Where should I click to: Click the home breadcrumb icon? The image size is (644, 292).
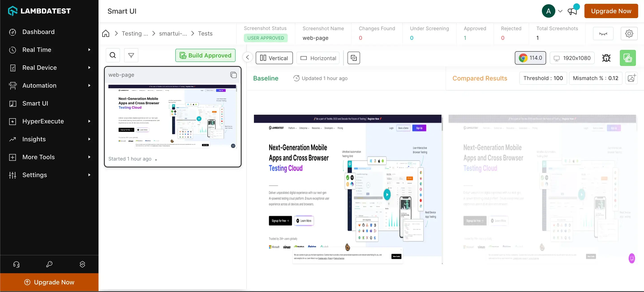pyautogui.click(x=106, y=34)
